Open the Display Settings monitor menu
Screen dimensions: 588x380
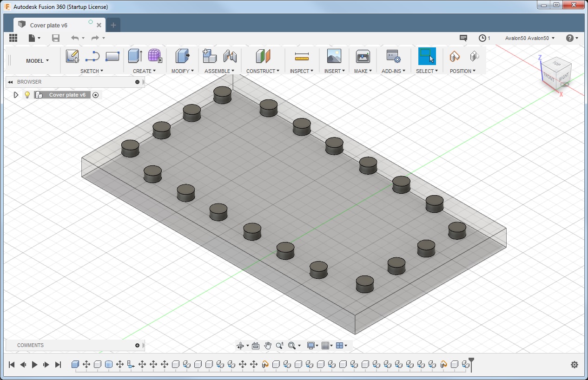point(313,346)
